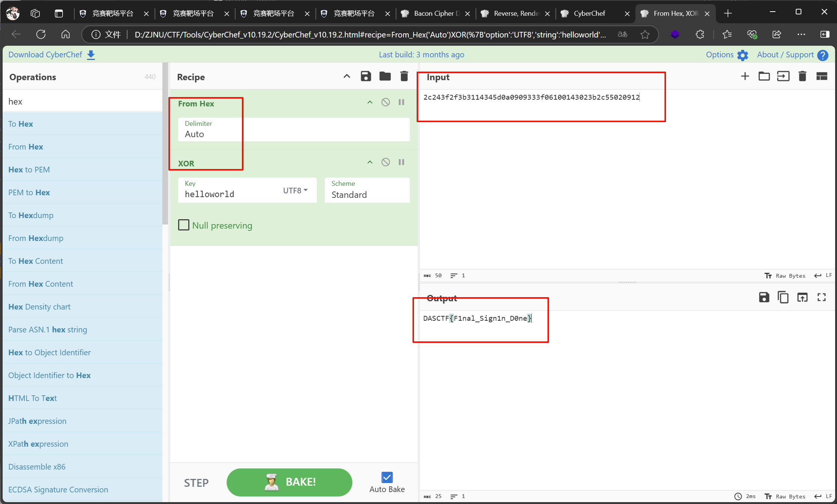837x504 pixels.
Task: Switch to the CyberChef browser tab
Action: 596,13
